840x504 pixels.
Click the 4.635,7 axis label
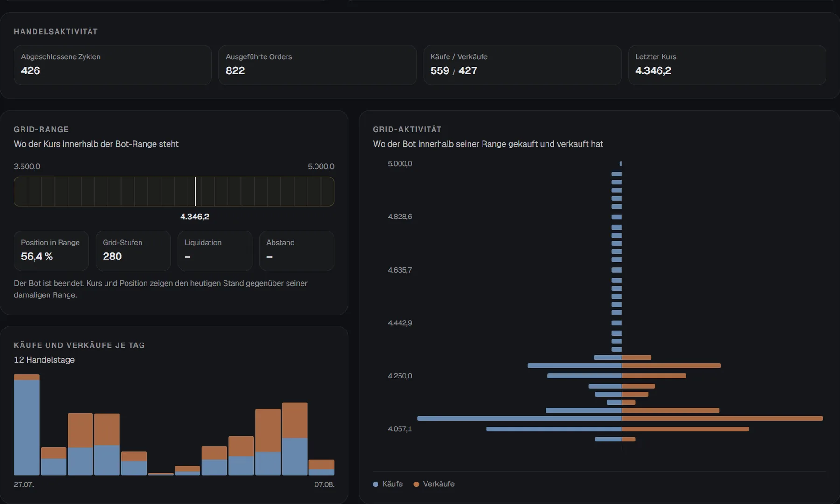pos(400,270)
